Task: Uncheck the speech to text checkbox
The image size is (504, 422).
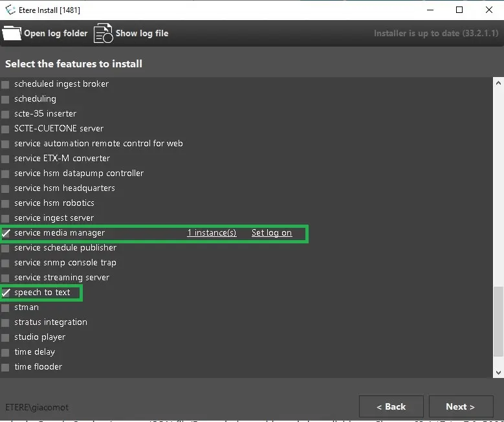Action: tap(6, 293)
